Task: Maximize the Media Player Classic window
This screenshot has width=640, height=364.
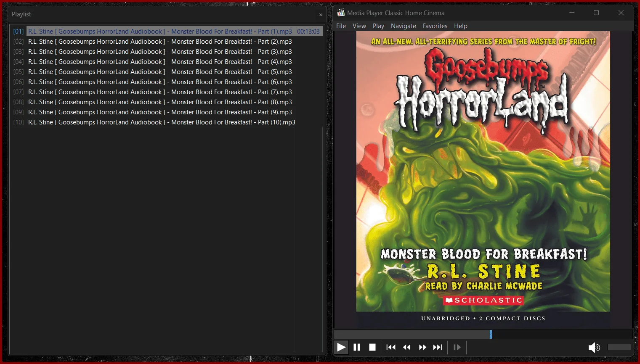Action: tap(596, 13)
